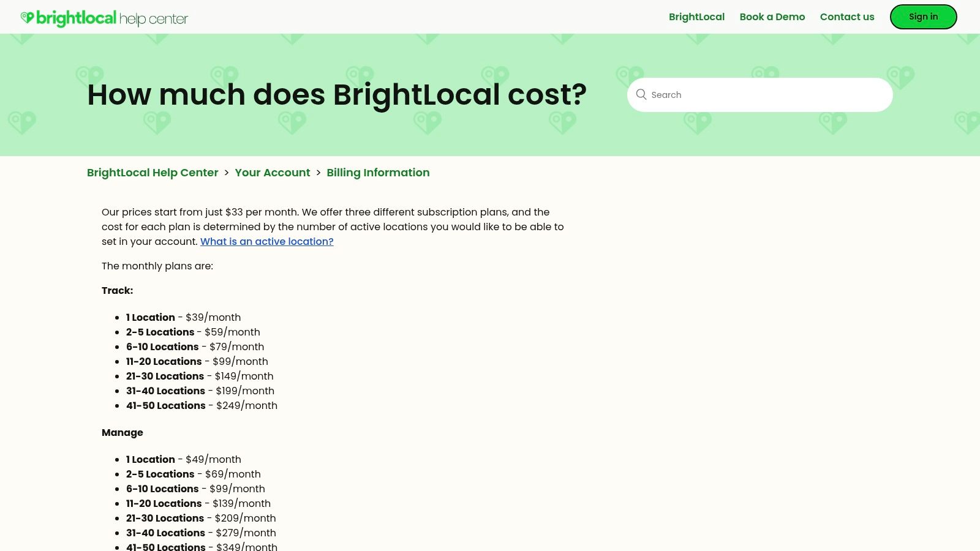Select Track '21-30 Locations - $149/month' row

tap(200, 376)
